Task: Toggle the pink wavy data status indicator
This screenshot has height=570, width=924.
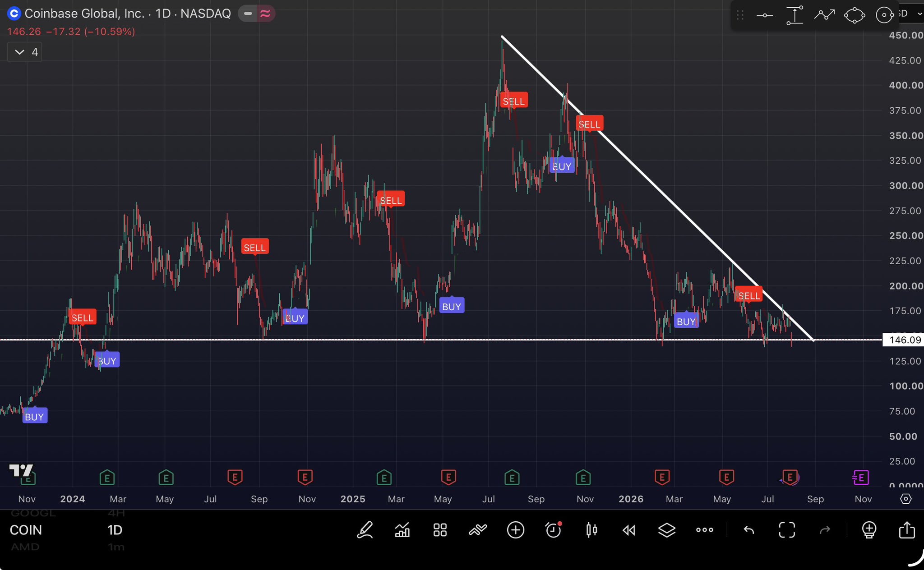Action: (265, 14)
